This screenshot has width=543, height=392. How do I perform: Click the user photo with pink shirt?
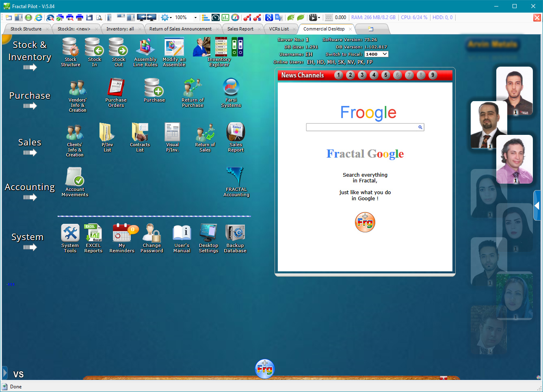515,159
